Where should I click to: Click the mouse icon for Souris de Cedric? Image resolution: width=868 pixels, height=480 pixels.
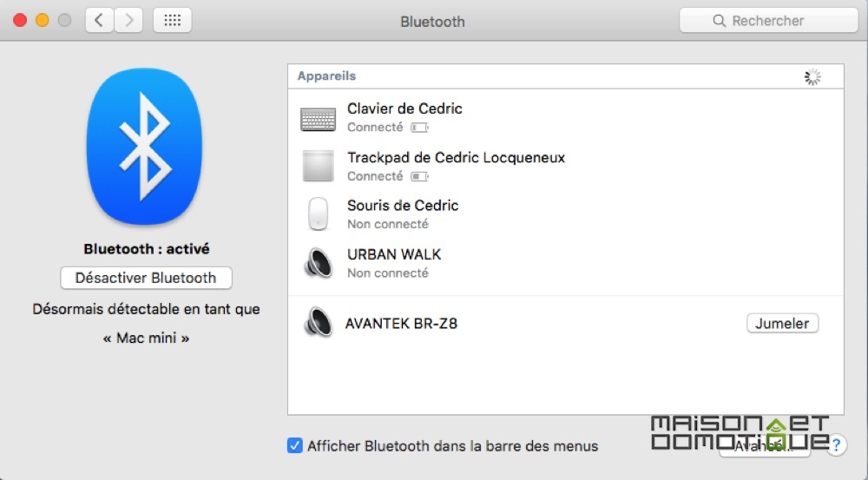(318, 214)
